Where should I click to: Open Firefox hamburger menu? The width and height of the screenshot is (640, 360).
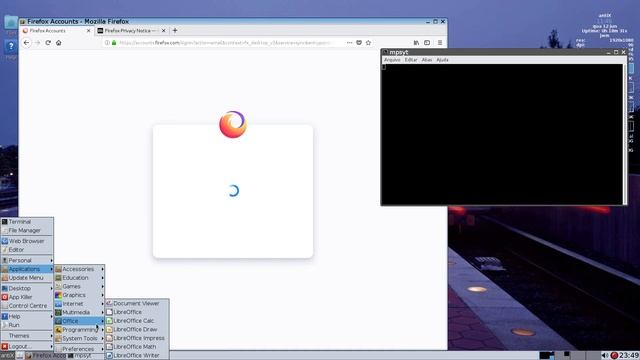coord(440,42)
